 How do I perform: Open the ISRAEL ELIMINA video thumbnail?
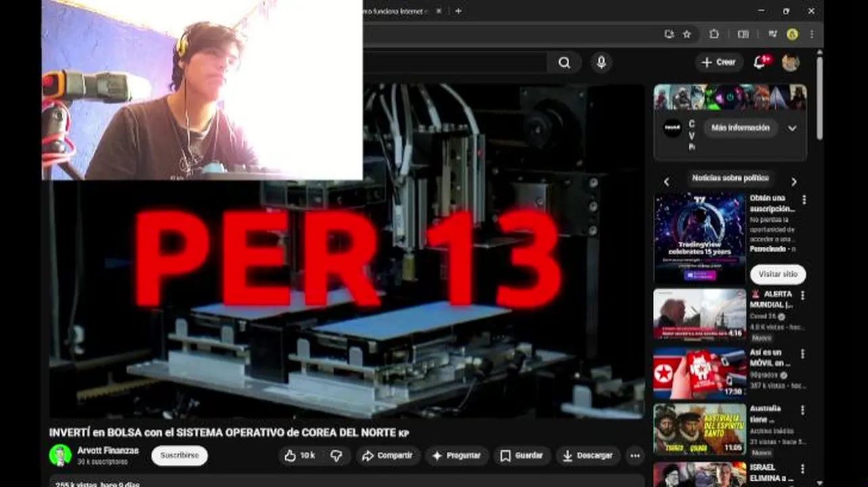(700, 474)
